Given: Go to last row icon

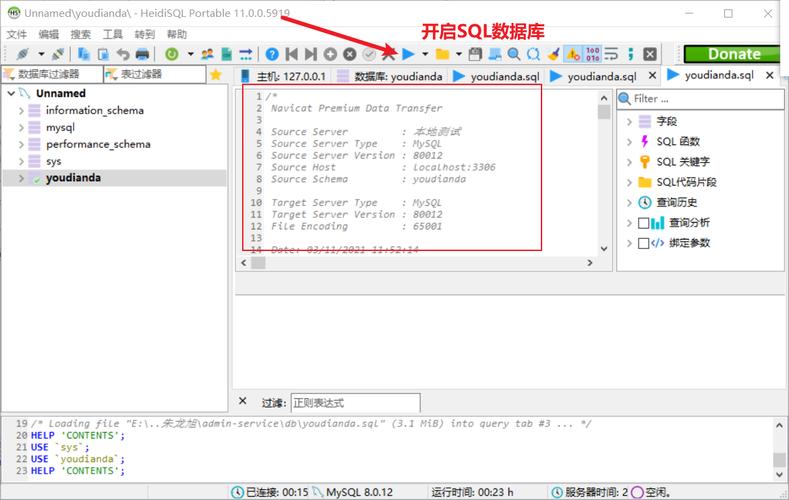Looking at the screenshot, I should tap(311, 54).
